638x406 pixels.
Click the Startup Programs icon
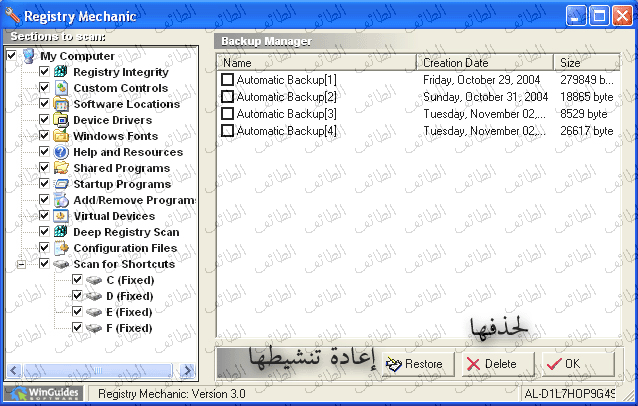point(61,184)
